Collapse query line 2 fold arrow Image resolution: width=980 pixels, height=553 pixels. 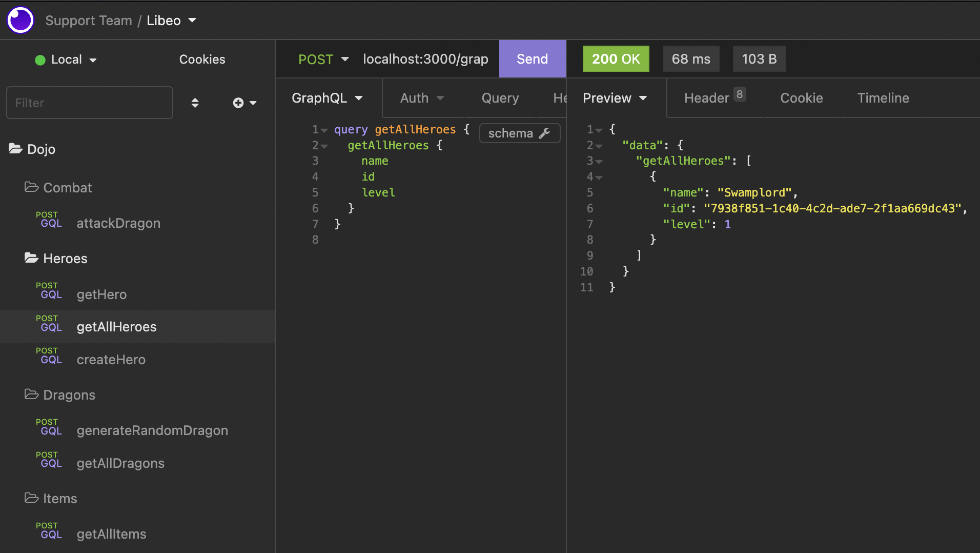tap(324, 146)
